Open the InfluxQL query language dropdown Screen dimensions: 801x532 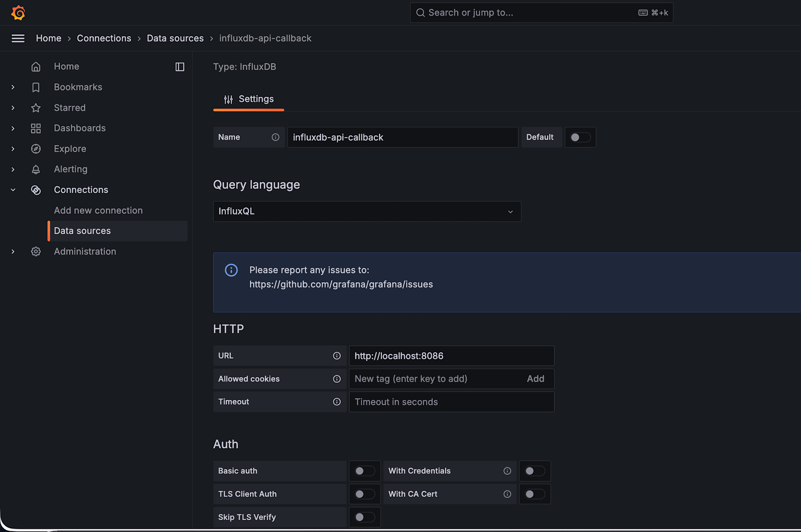(367, 211)
